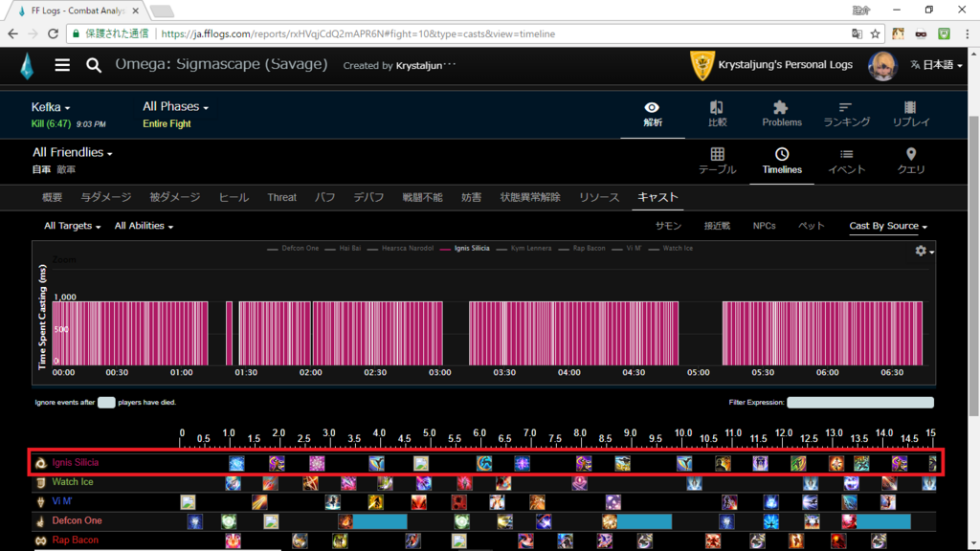Select the 与ダメージ damage done tab
The width and height of the screenshot is (980, 551).
pyautogui.click(x=105, y=197)
